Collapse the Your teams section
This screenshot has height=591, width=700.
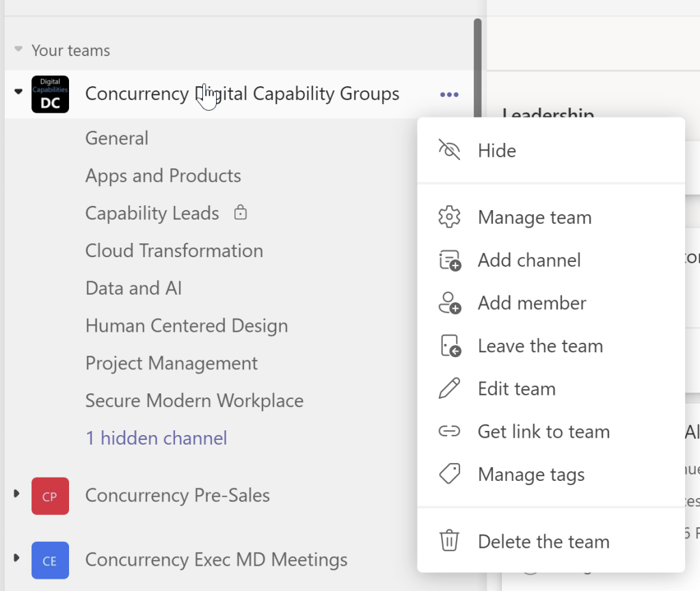[x=18, y=51]
